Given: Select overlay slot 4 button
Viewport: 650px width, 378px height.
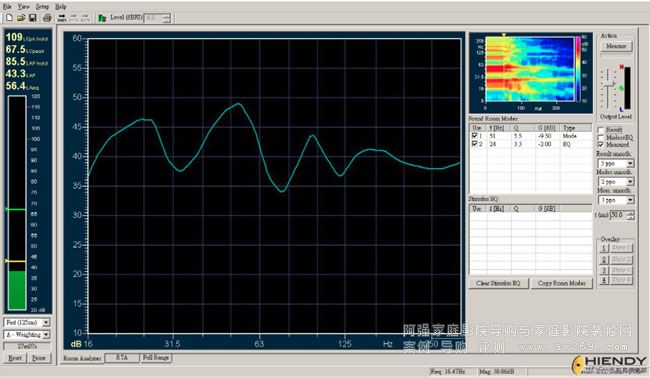Looking at the screenshot, I should 604,280.
